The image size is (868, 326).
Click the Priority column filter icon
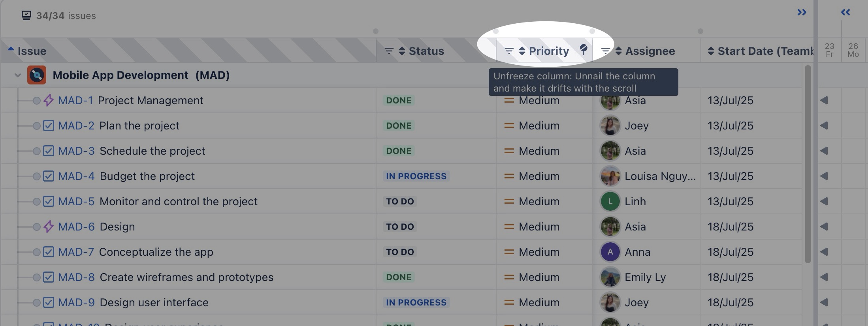(509, 51)
